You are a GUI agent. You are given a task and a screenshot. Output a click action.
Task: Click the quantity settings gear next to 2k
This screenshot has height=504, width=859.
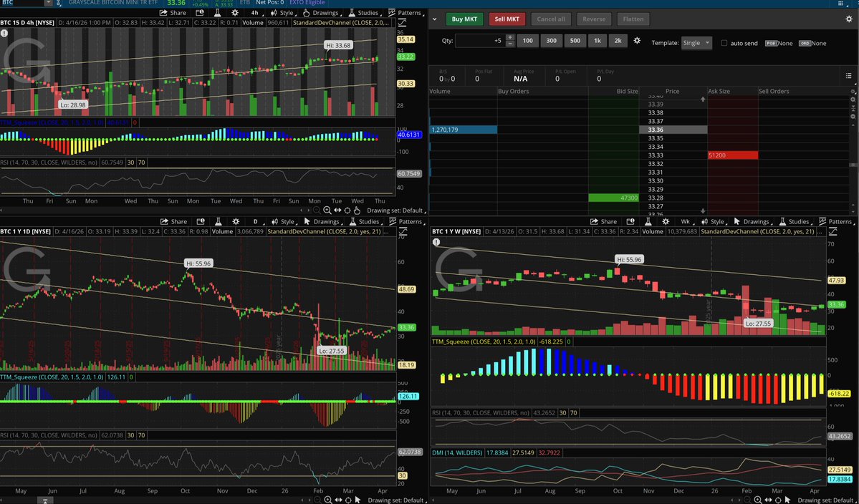(637, 42)
